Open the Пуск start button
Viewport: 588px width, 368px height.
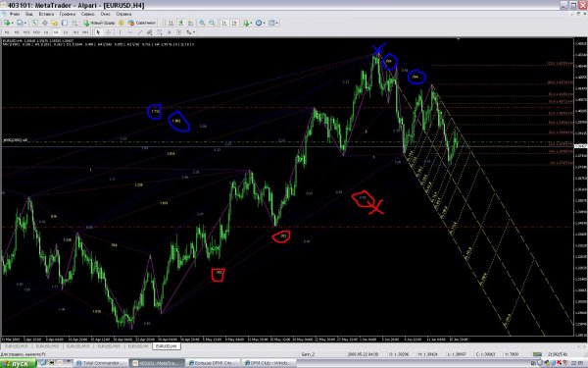coord(18,363)
